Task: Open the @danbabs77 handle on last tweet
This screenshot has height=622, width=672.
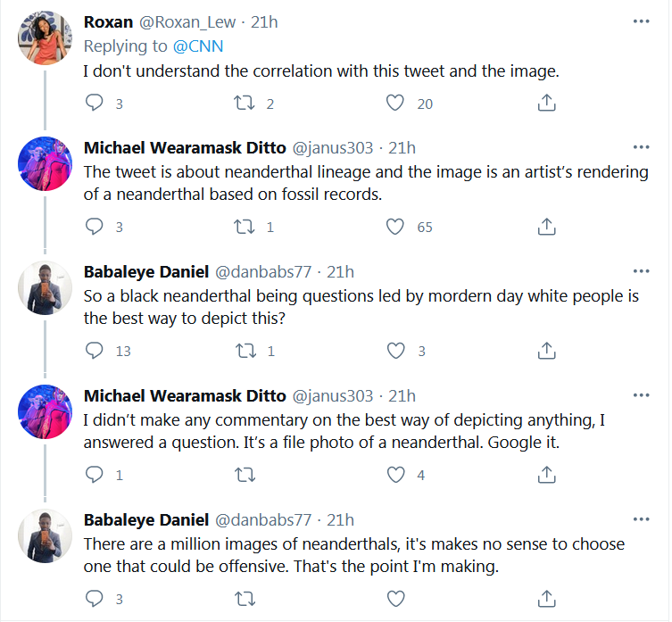Action: 263,520
